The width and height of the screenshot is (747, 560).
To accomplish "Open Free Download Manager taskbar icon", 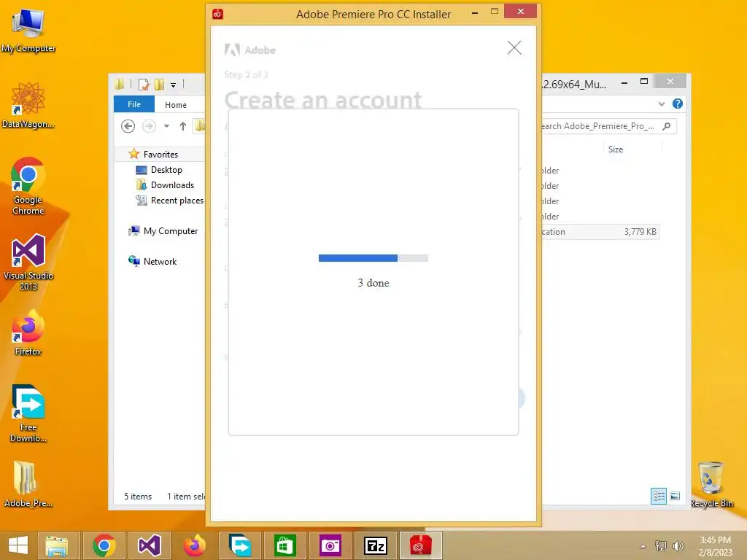I will coord(239,545).
